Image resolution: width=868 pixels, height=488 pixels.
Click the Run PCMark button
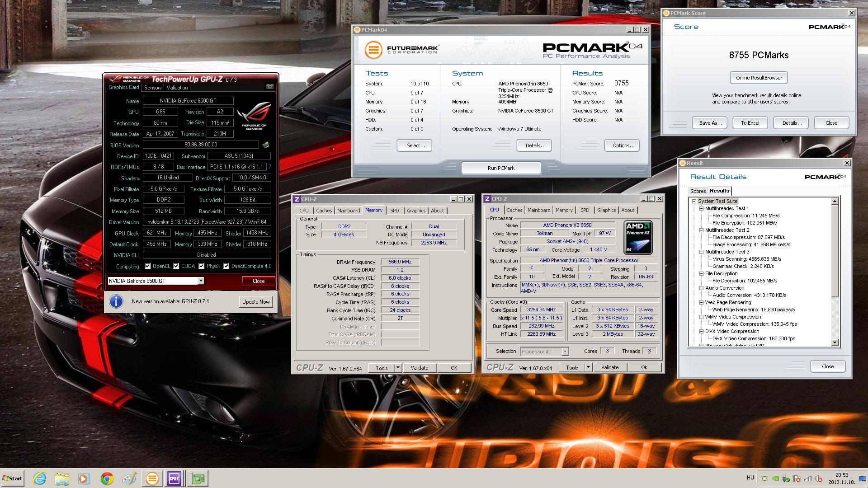[501, 168]
